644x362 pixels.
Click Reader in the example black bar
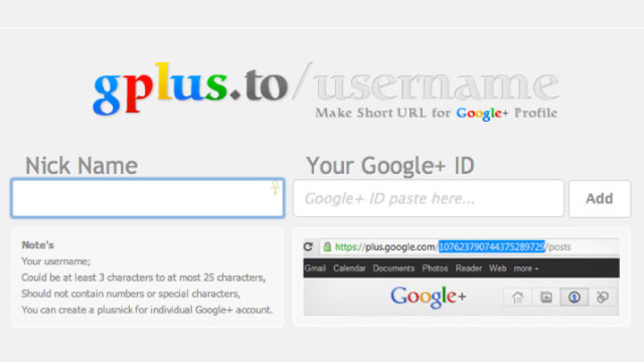pyautogui.click(x=469, y=268)
